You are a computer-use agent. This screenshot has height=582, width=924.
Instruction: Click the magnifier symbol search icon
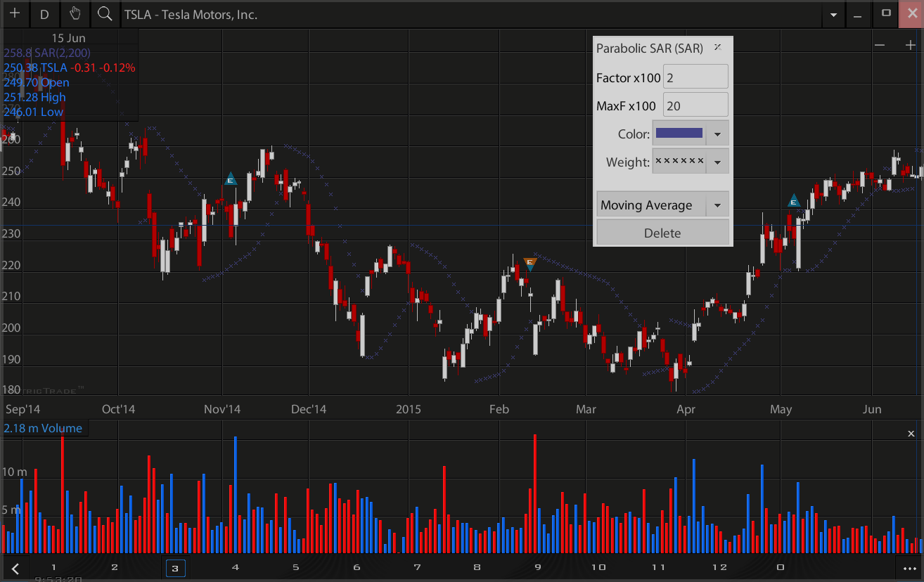coord(105,14)
